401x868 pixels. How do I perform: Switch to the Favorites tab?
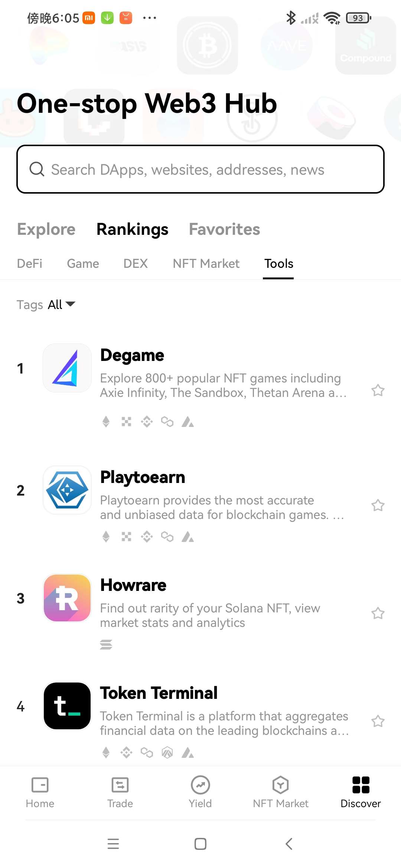[x=224, y=229]
